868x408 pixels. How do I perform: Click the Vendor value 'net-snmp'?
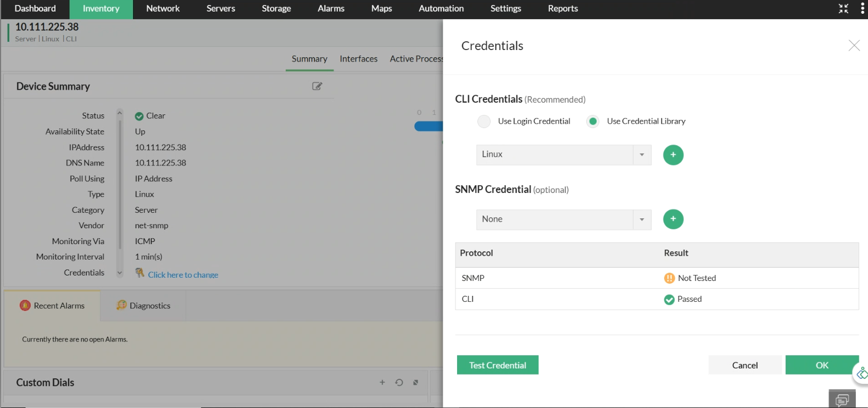(x=152, y=225)
